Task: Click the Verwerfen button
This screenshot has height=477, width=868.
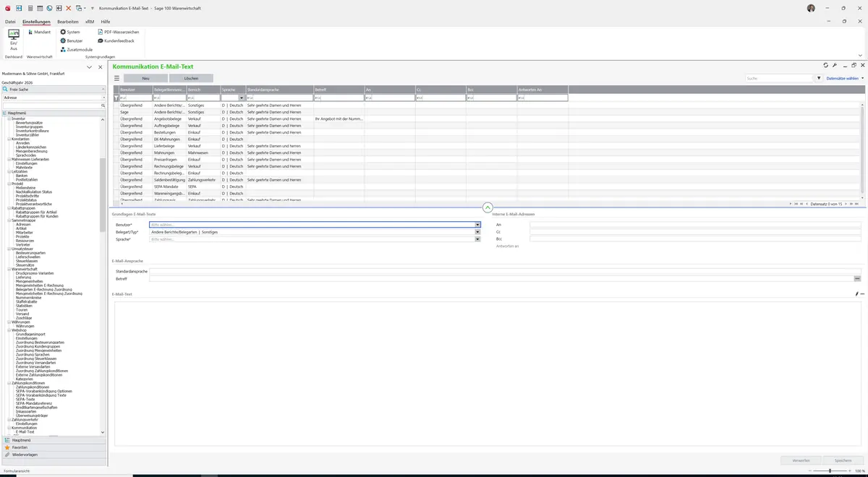Action: (x=801, y=460)
